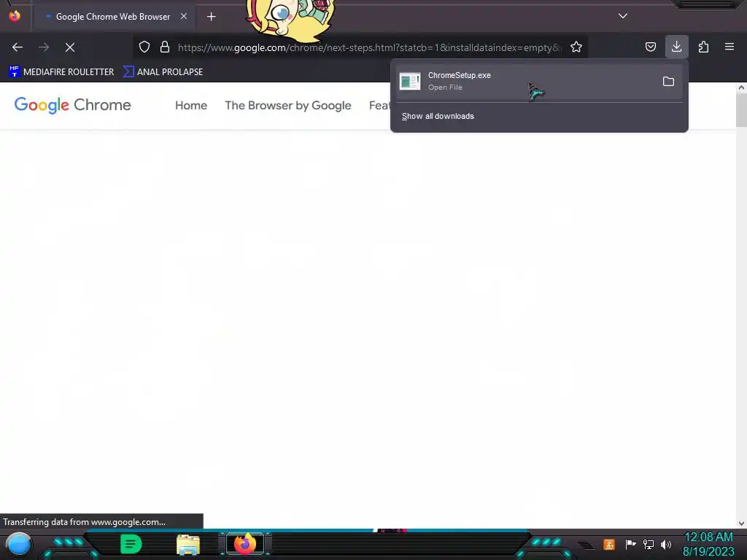Show ChromeSetup.exe in its containing folder
The image size is (747, 560).
[x=668, y=82]
